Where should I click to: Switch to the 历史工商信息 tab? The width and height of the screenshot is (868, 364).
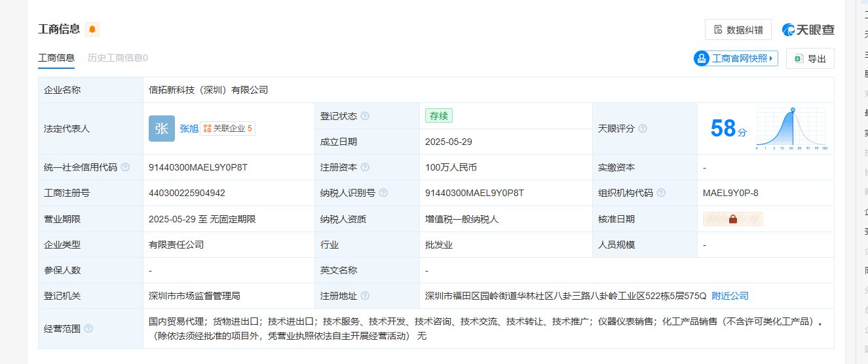coord(117,58)
